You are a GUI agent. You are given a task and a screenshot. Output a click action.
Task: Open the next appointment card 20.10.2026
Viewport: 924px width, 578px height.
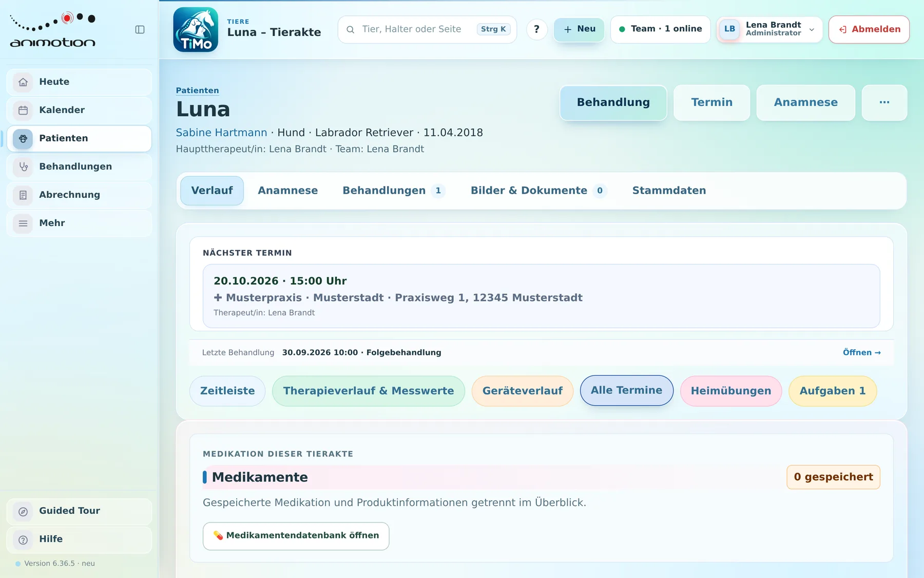542,296
